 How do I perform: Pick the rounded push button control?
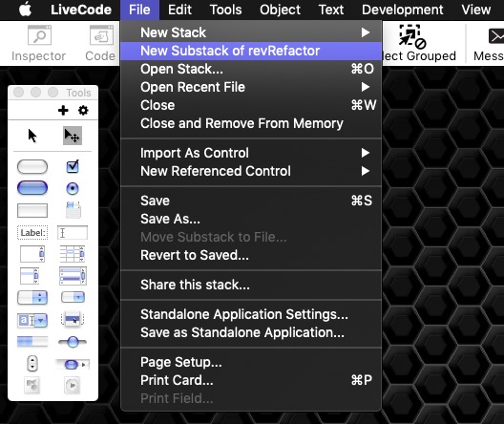point(32,167)
